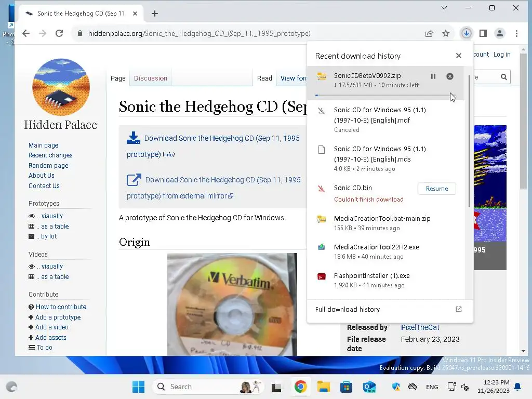This screenshot has height=399, width=532.
Task: Expand the tab search chevron
Action: tap(444, 8)
